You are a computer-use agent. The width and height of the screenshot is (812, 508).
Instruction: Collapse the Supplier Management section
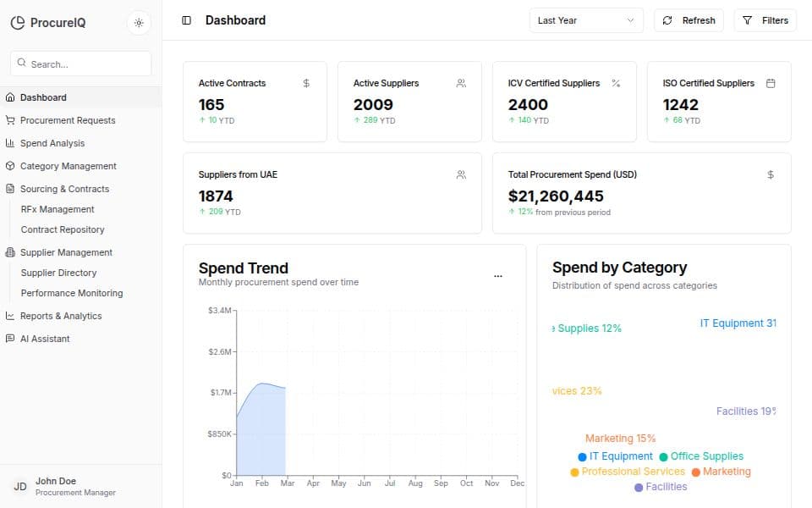coord(66,252)
